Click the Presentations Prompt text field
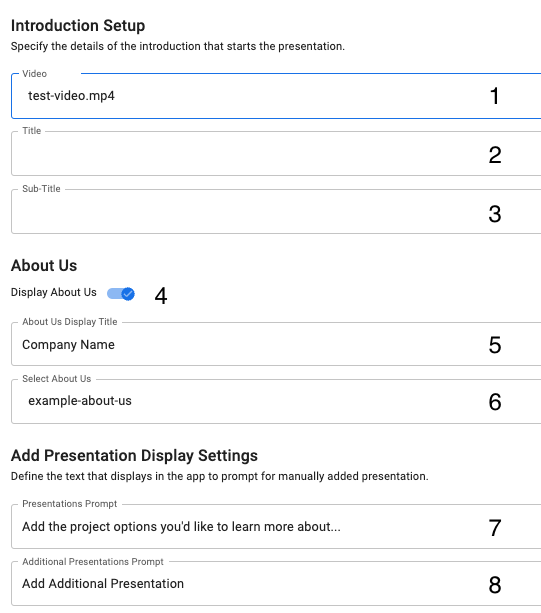The height and width of the screenshot is (613, 541). coord(276,527)
